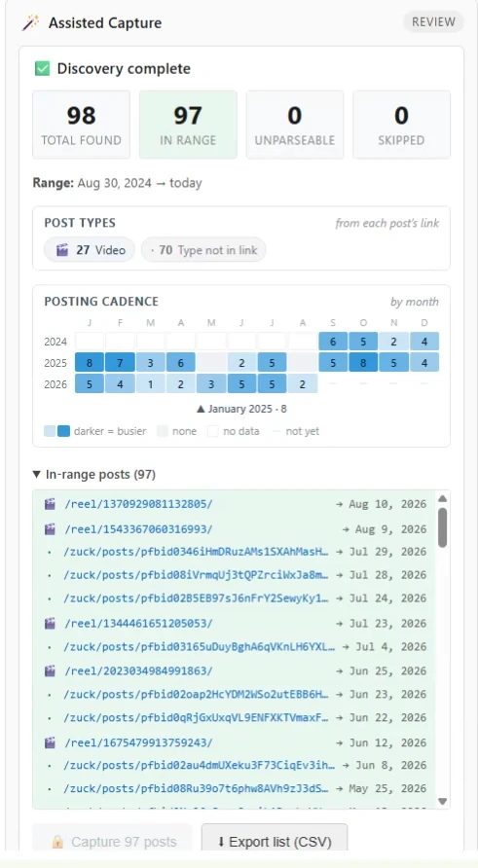Open post link pfbid03165uDuyBghA6qVKnLH6YXL

coord(200,646)
